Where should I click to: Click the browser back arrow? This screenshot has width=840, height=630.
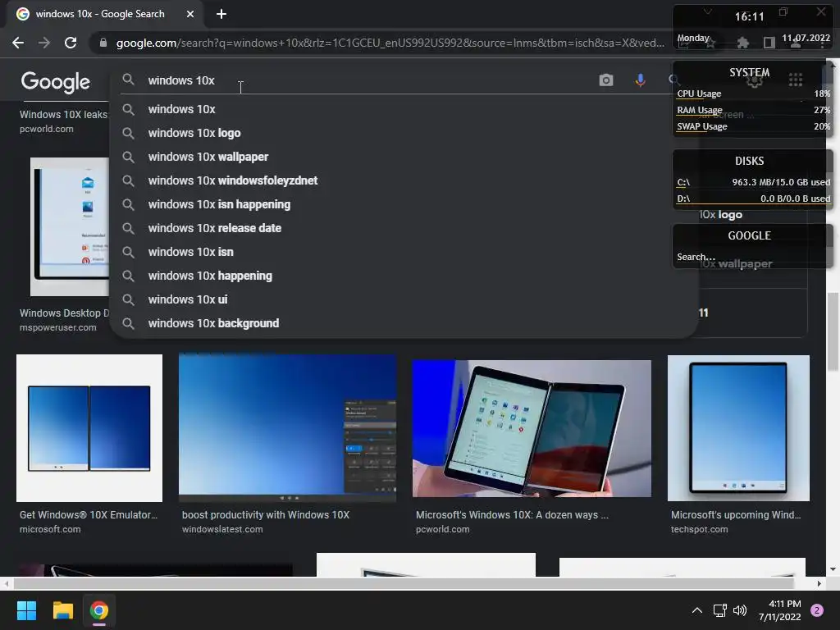18,43
